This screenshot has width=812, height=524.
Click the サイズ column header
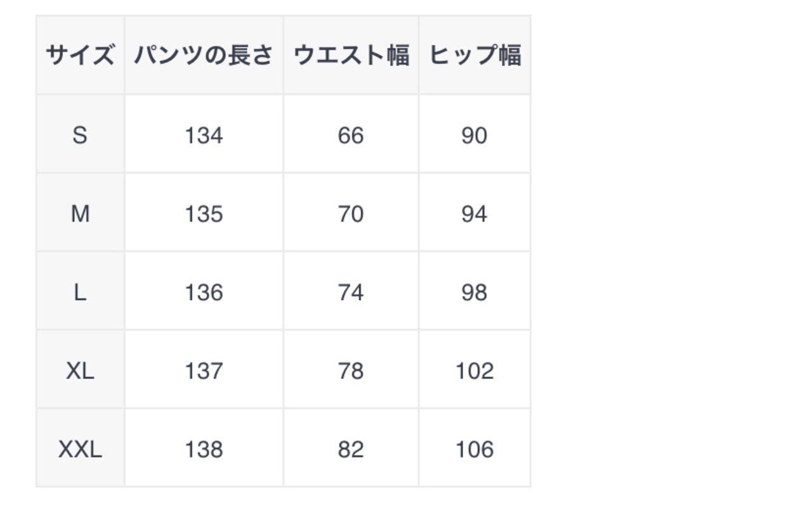(x=80, y=55)
